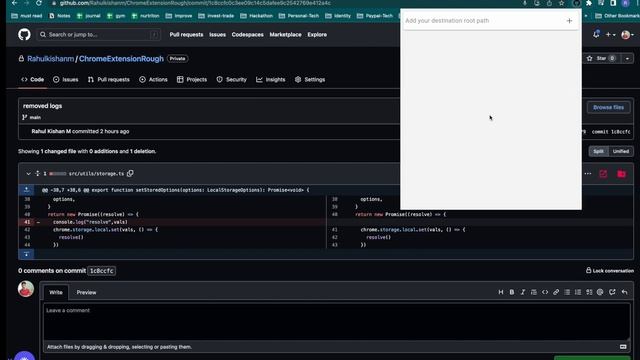This screenshot has width=640, height=360.
Task: Add a numbered list to the comment
Action: point(578,292)
